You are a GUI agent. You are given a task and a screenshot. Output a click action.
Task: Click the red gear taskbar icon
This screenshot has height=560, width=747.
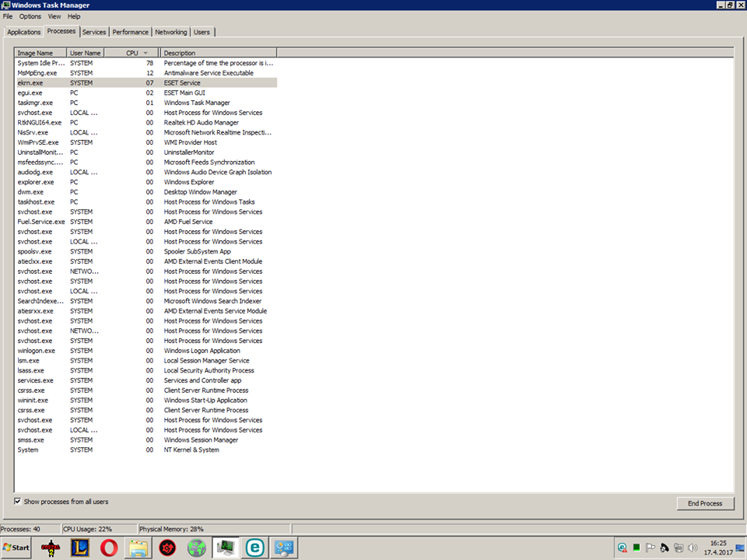coord(167,548)
